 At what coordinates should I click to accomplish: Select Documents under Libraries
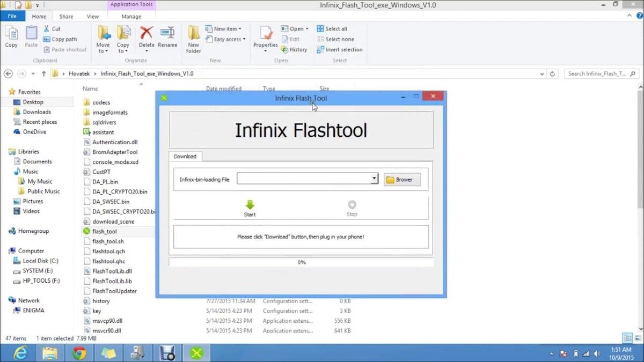[37, 161]
